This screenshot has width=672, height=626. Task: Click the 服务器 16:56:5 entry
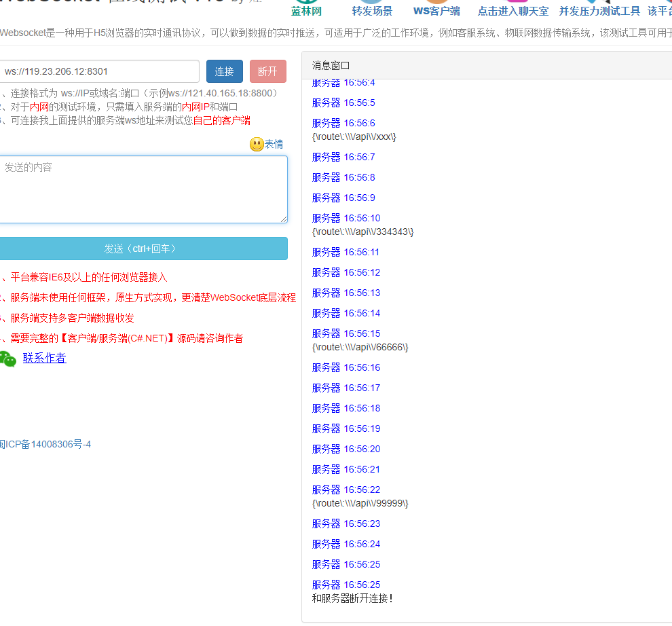pos(343,103)
